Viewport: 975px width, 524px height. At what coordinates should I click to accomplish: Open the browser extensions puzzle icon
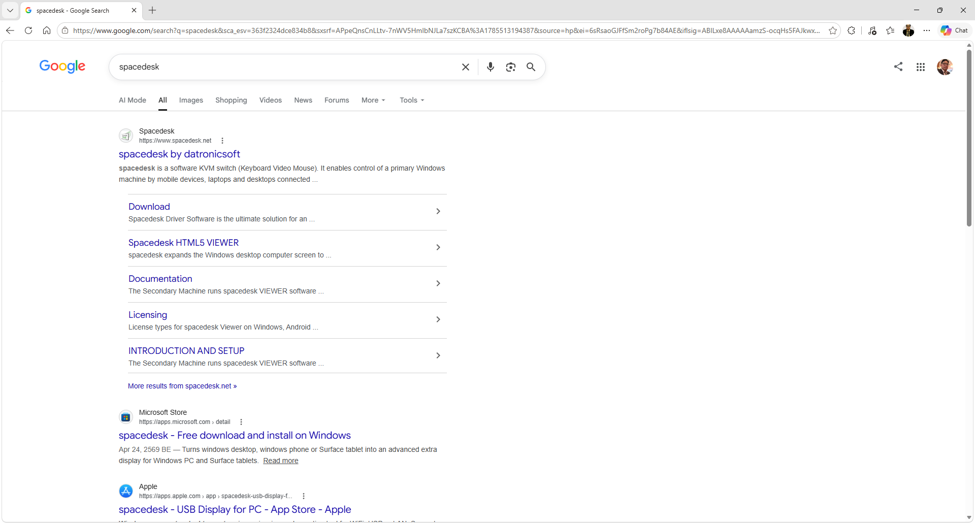tap(851, 30)
